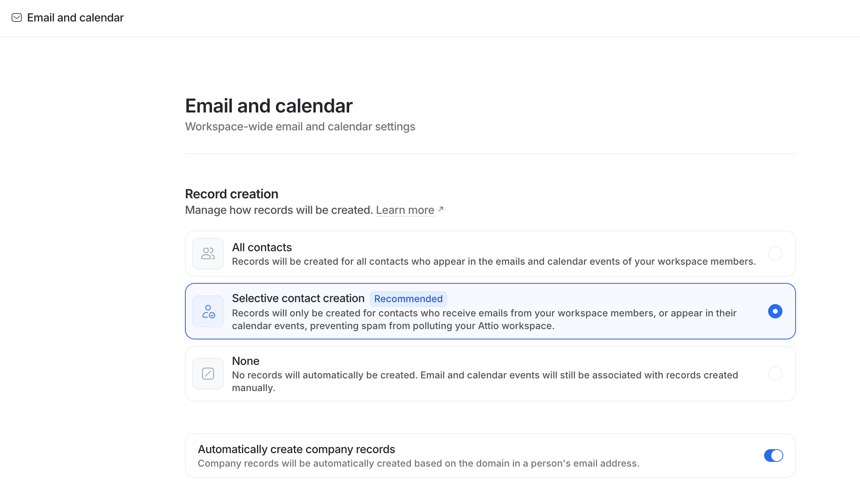Click the None option slashed-square icon
The height and width of the screenshot is (504, 860).
208,374
